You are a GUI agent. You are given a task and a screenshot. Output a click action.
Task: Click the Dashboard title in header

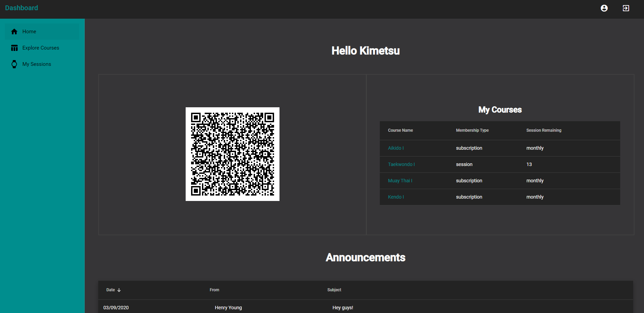pyautogui.click(x=21, y=8)
